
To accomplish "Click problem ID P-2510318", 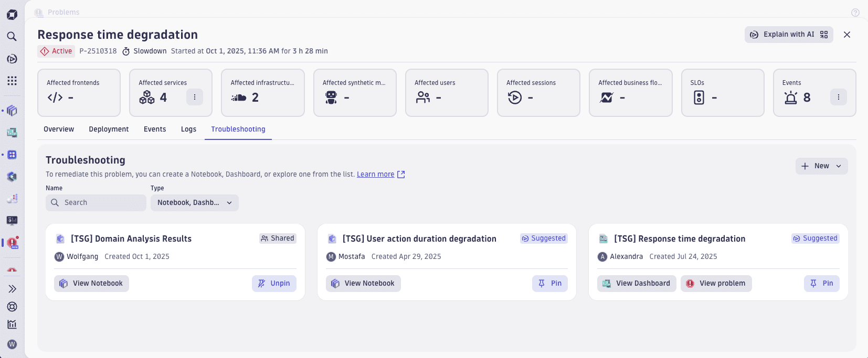I will pyautogui.click(x=98, y=51).
